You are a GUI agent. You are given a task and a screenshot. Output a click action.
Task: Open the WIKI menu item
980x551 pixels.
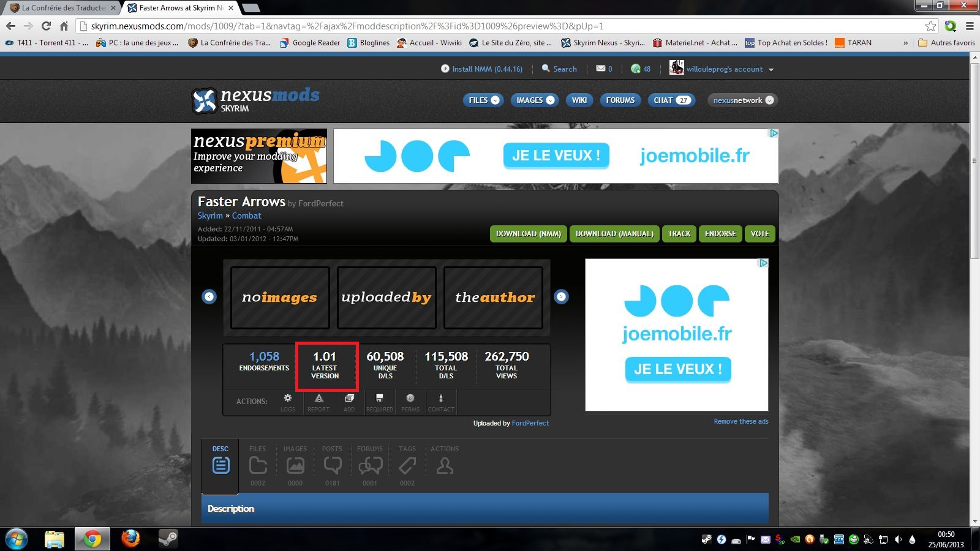tap(579, 100)
